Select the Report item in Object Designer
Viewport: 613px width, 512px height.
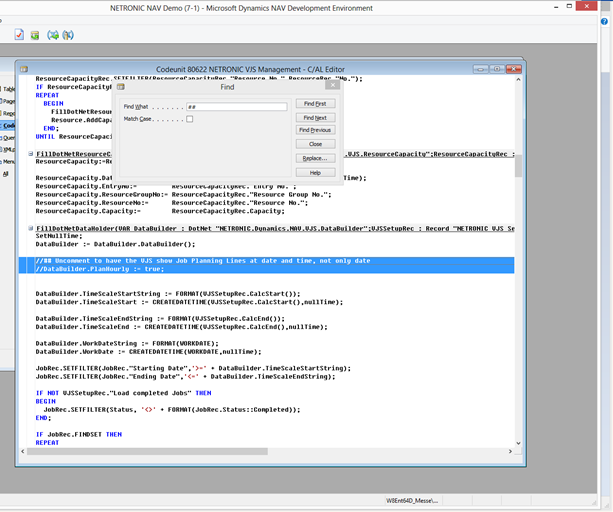[x=8, y=113]
